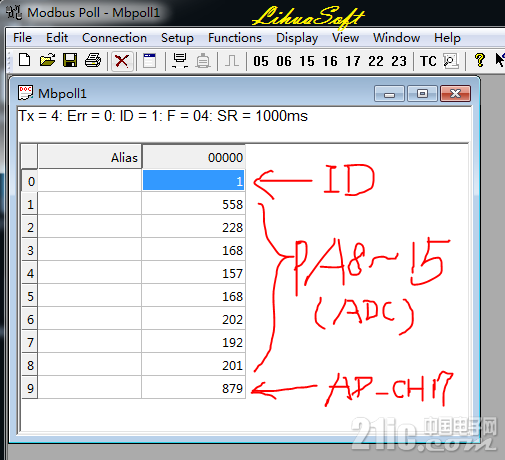The width and height of the screenshot is (505, 460).
Task: Close the Mbpoll1 child window
Action: click(x=455, y=94)
